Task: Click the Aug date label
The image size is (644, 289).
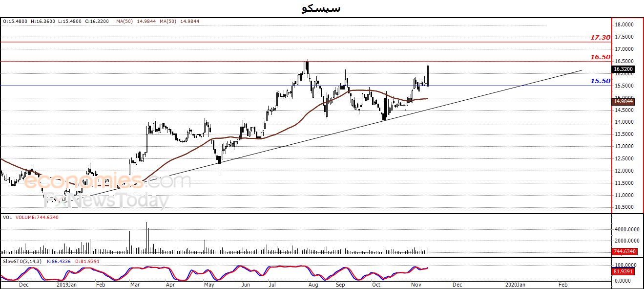Action: (x=313, y=284)
